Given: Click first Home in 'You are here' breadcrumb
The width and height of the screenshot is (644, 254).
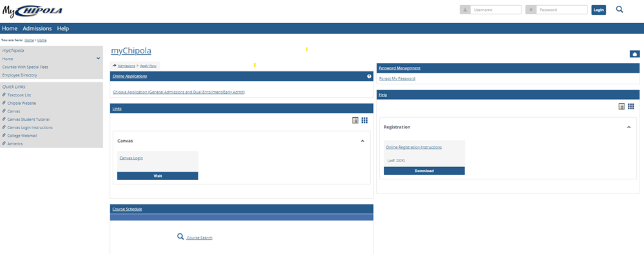Looking at the screenshot, I should [29, 41].
